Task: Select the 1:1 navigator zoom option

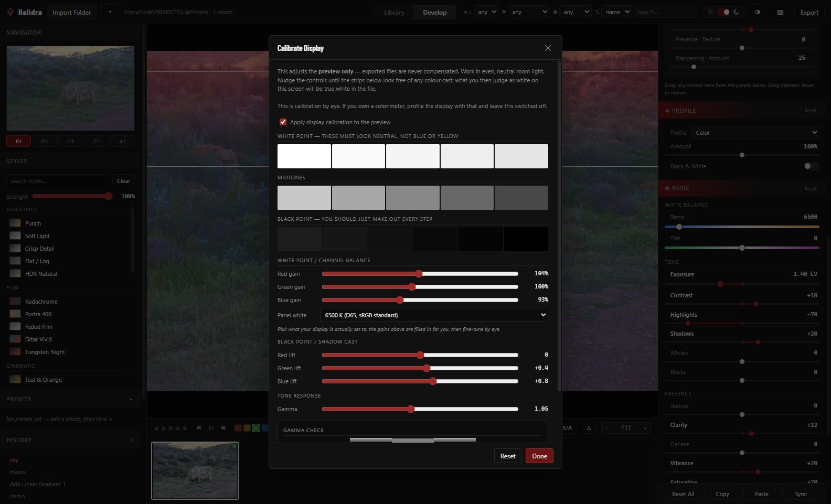Action: [x=70, y=141]
